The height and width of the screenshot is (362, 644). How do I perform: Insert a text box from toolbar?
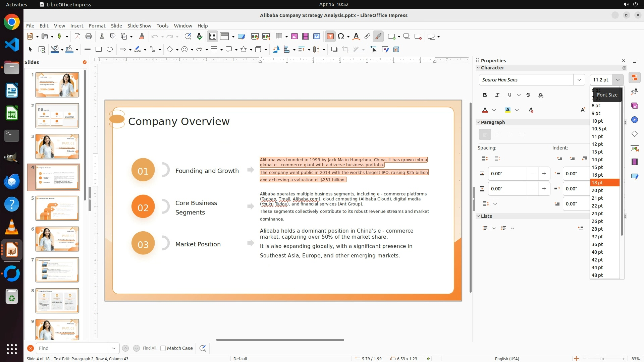pyautogui.click(x=330, y=37)
